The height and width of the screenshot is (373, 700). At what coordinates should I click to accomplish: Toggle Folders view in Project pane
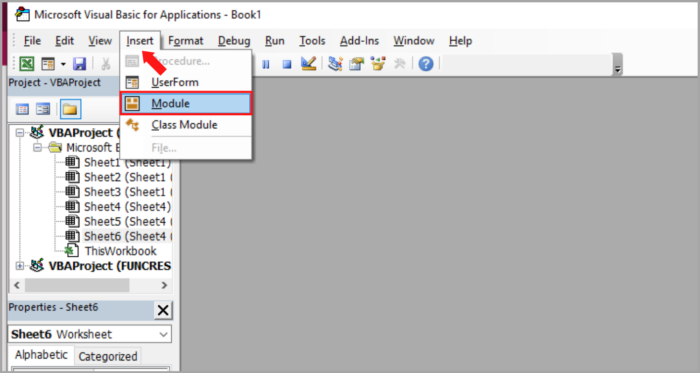click(70, 109)
